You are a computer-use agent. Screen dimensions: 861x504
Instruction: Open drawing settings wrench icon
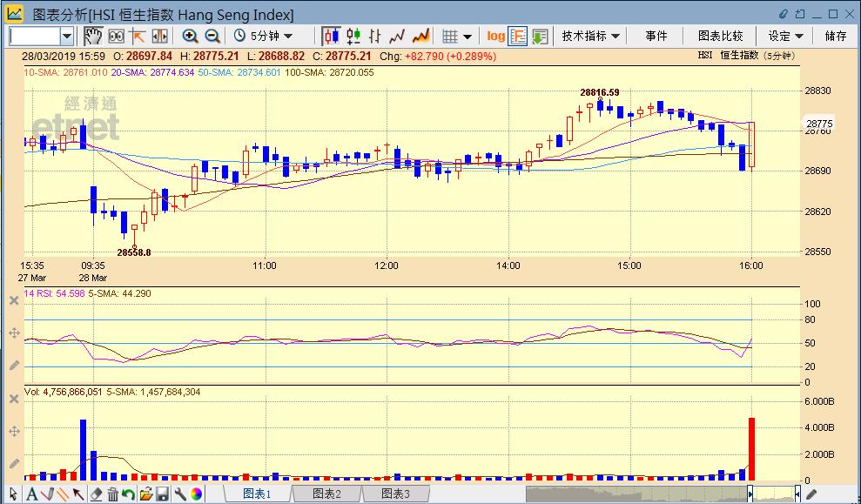pyautogui.click(x=180, y=494)
